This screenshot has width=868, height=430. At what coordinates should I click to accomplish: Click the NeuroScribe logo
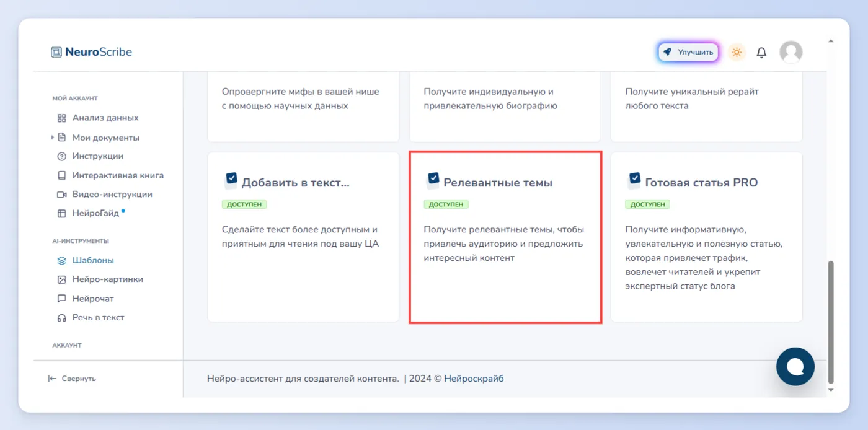pos(91,52)
